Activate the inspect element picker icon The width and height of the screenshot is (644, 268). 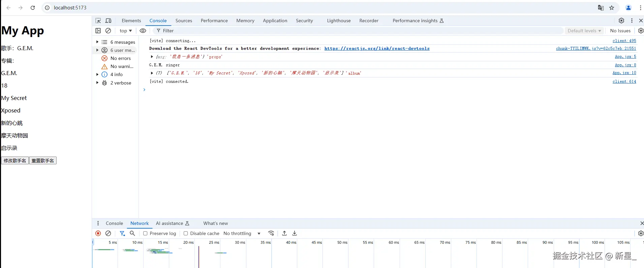[98, 21]
